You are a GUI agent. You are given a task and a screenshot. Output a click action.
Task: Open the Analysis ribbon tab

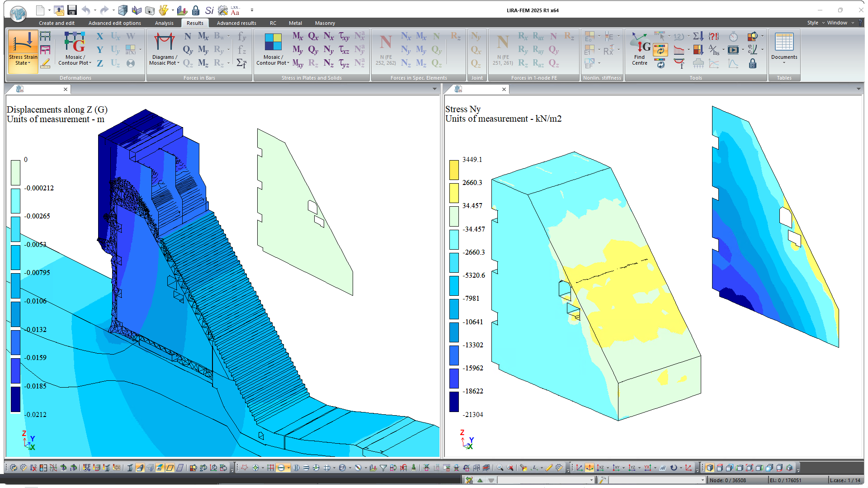164,23
